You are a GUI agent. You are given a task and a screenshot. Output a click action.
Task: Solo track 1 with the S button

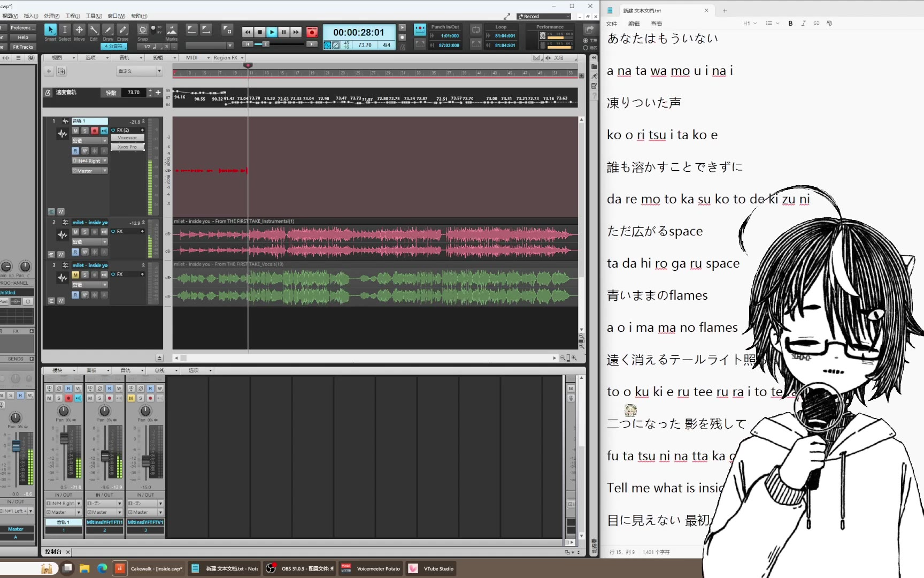click(85, 131)
